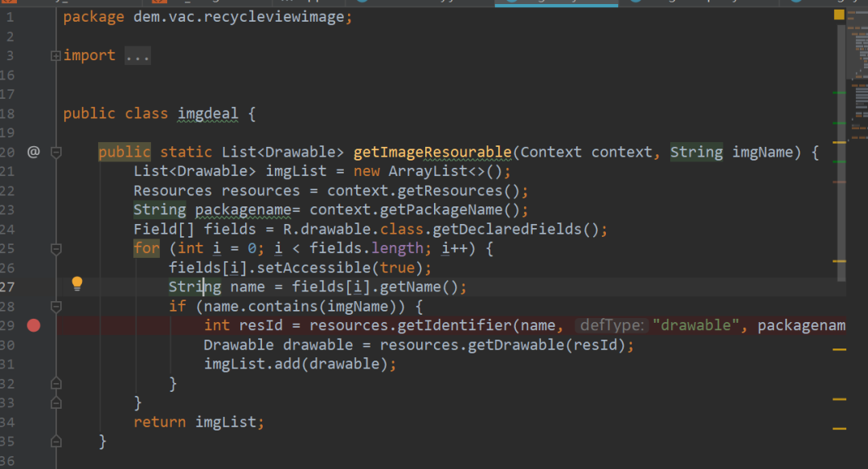
Task: Click the @ gutter icon beside getImageResourable
Action: (34, 151)
